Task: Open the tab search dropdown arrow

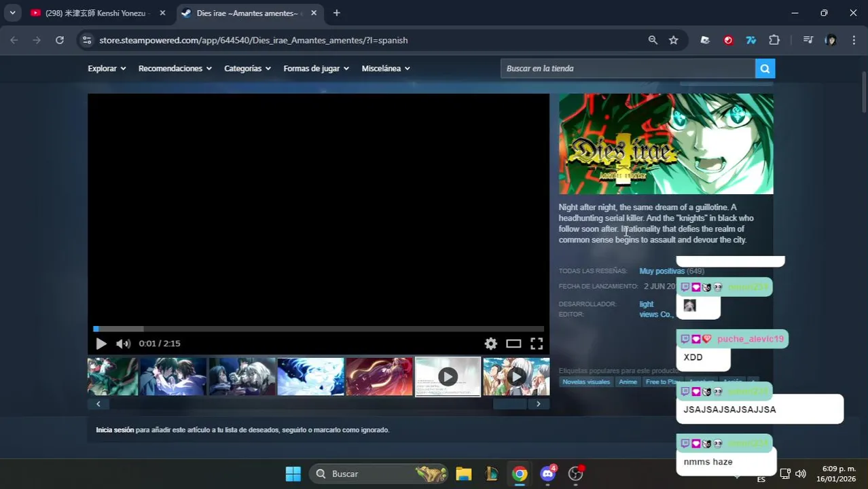Action: point(12,13)
